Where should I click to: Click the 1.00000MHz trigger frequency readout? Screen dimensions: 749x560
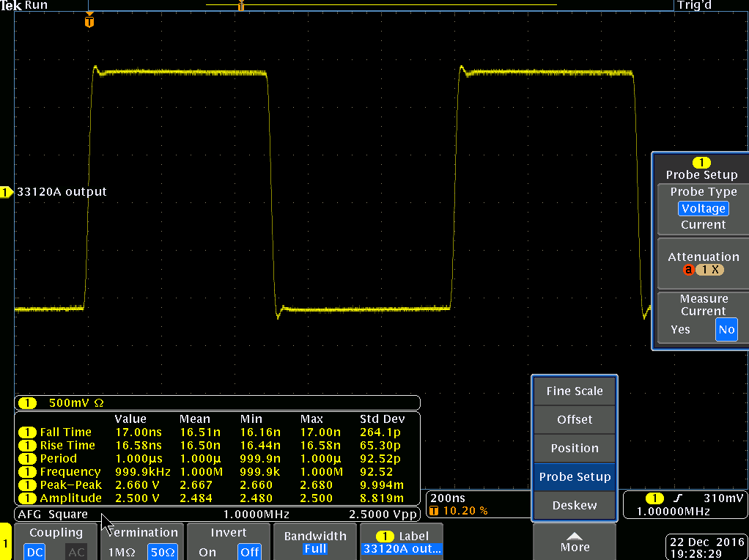(x=673, y=512)
